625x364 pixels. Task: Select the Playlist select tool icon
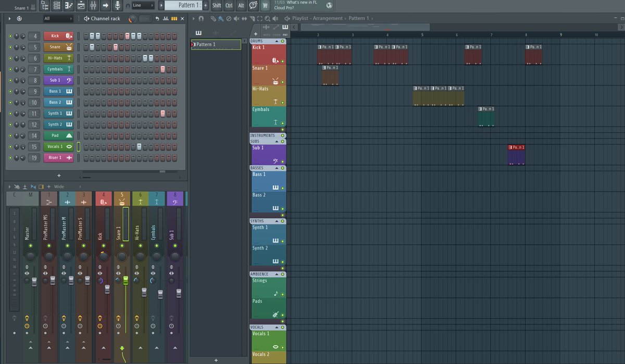click(259, 19)
